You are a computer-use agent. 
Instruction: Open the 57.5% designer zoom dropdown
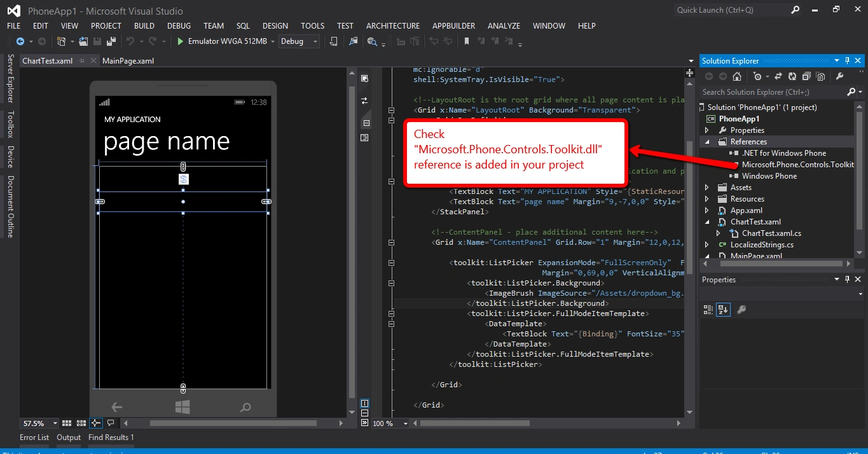pyautogui.click(x=40, y=423)
